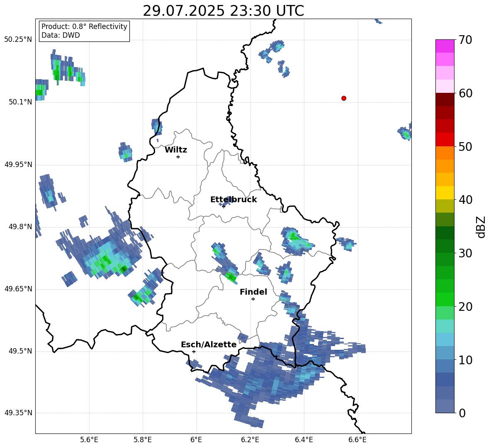
Task: Pick the orange swatch just below 50
Action: [x=445, y=153]
